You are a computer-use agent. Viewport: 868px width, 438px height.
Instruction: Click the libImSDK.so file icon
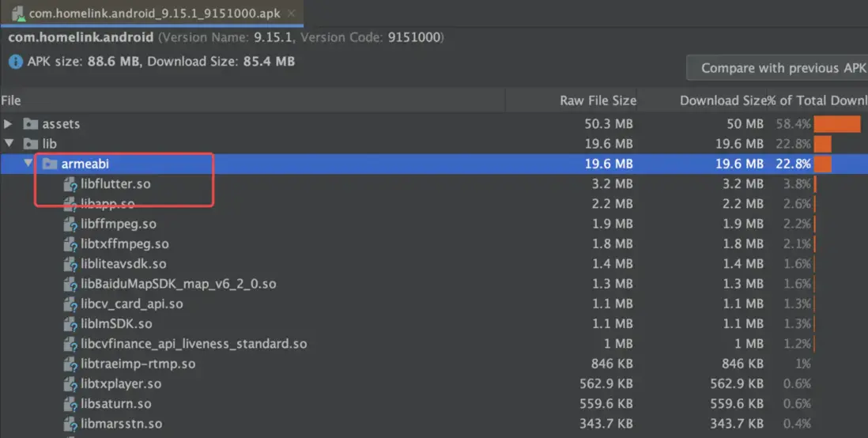click(x=70, y=324)
